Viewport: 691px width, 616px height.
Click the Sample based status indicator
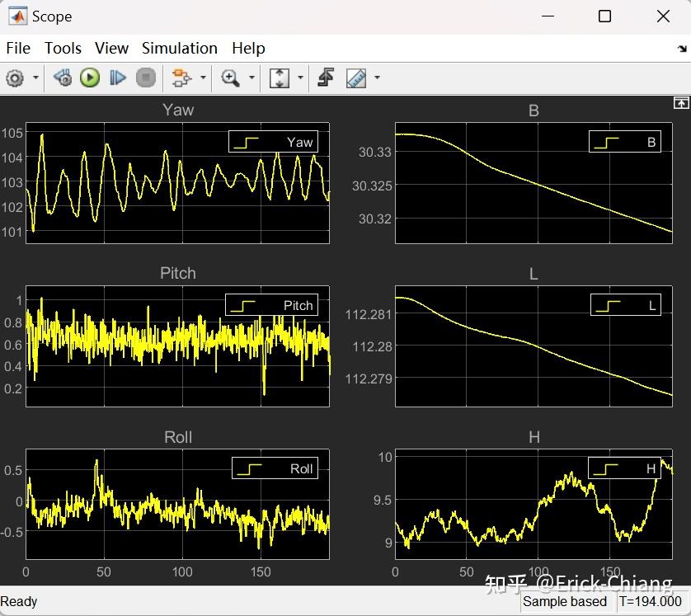[566, 602]
